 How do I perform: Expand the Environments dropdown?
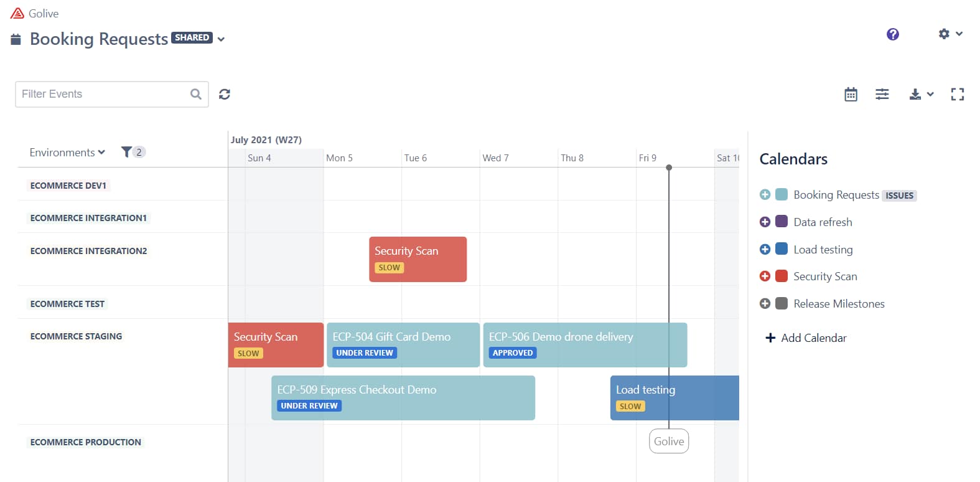click(x=67, y=152)
